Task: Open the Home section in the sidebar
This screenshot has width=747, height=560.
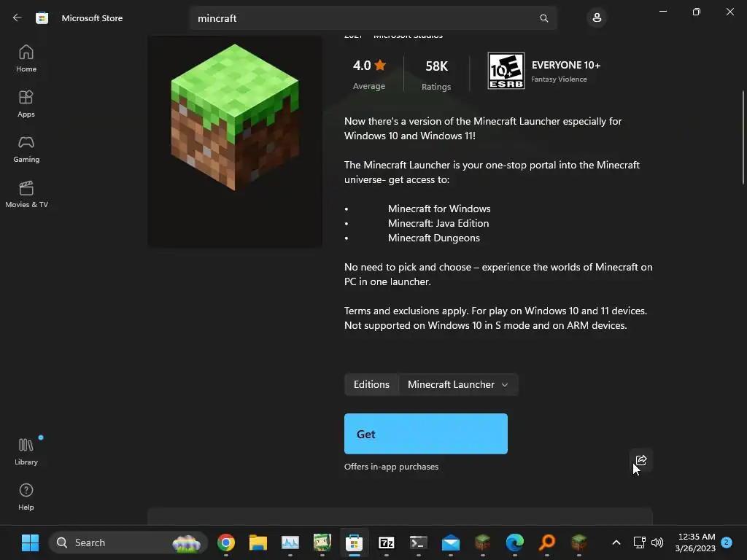Action: point(26,58)
